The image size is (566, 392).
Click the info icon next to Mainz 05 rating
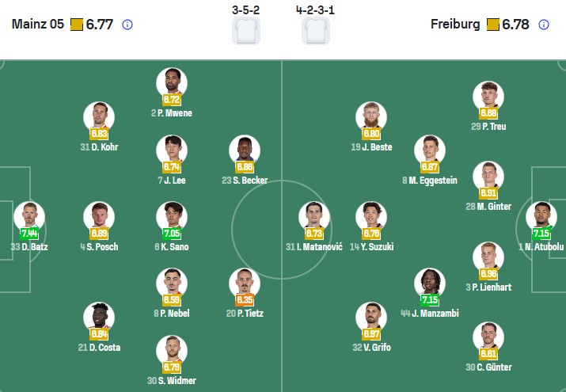(127, 25)
